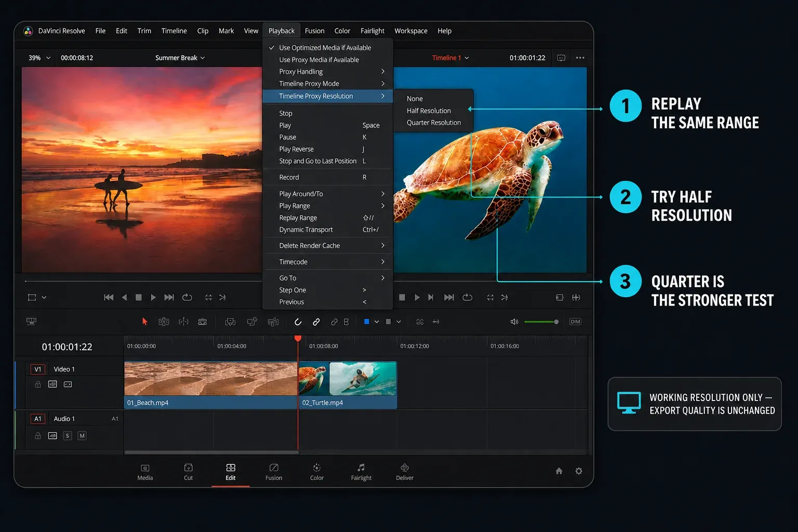Select the arrow Selection mode tool
This screenshot has width=798, height=532.
tap(145, 322)
